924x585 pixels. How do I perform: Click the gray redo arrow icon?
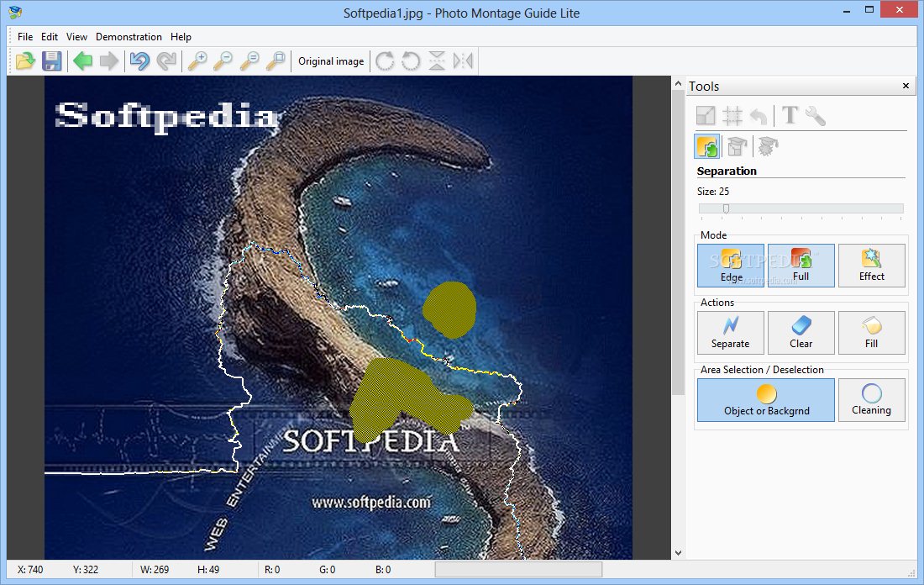pyautogui.click(x=167, y=61)
